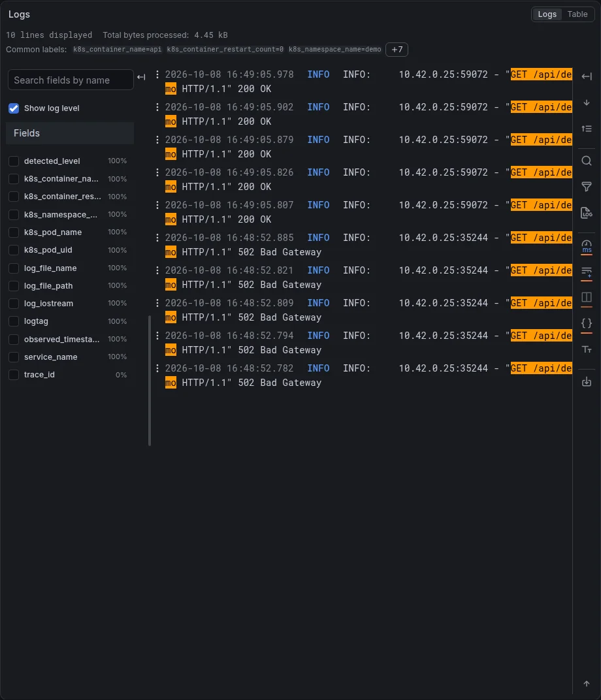The height and width of the screenshot is (700, 601).
Task: Click the k8s_namespace_name=demo label
Action: pos(335,49)
